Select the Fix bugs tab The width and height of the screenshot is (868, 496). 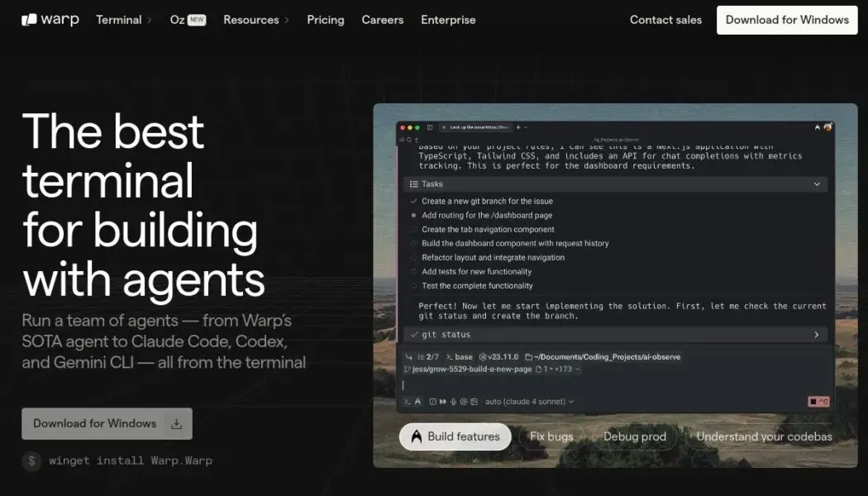(x=551, y=436)
